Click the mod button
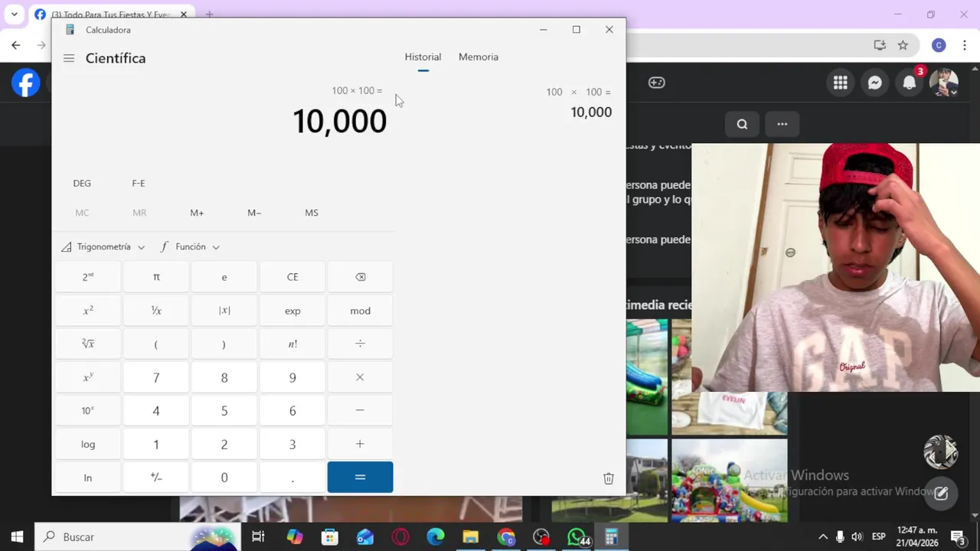The width and height of the screenshot is (980, 551). [361, 311]
